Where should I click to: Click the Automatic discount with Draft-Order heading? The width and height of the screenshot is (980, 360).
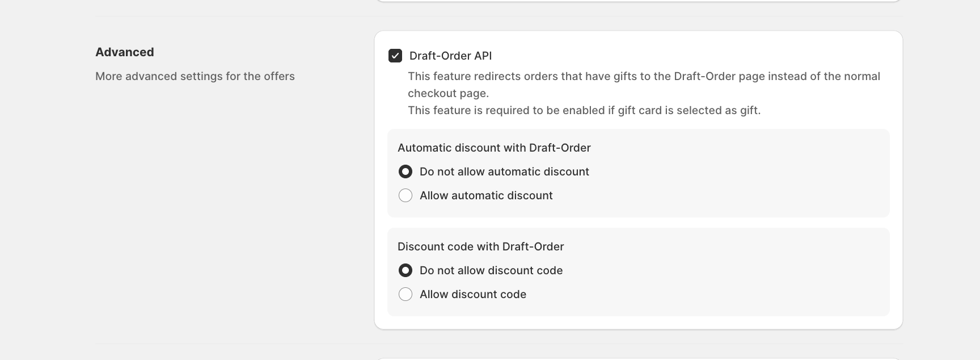coord(494,148)
